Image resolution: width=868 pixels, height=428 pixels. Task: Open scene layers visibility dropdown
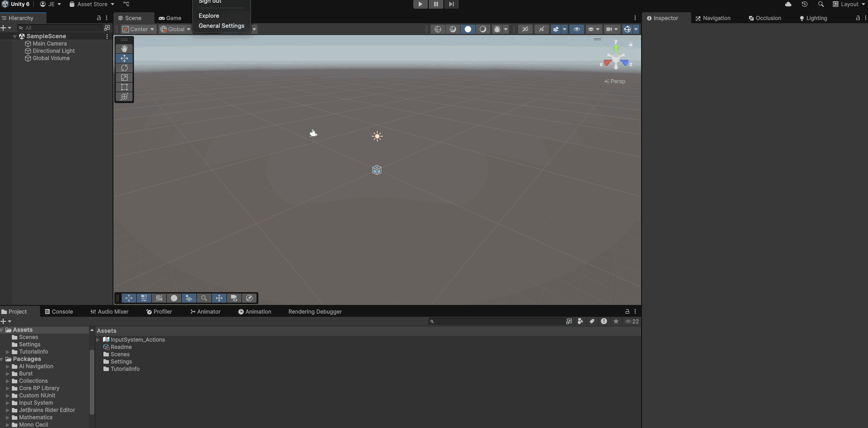[x=594, y=29]
